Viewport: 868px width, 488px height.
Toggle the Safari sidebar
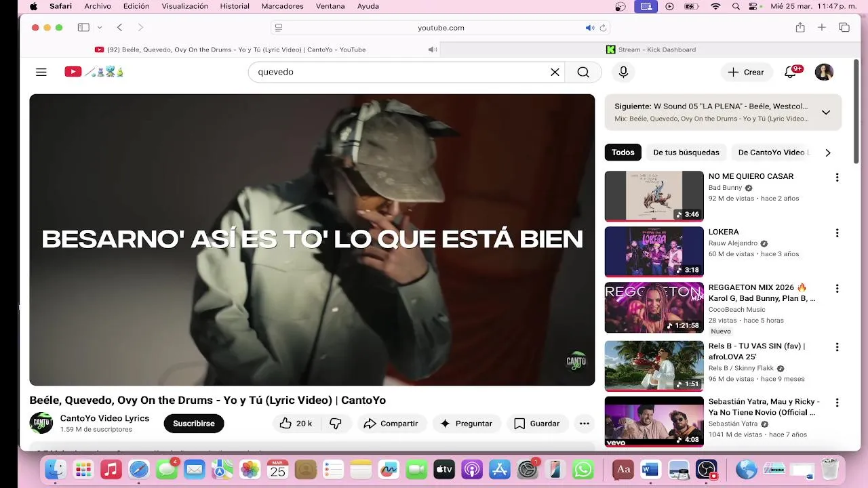click(83, 28)
